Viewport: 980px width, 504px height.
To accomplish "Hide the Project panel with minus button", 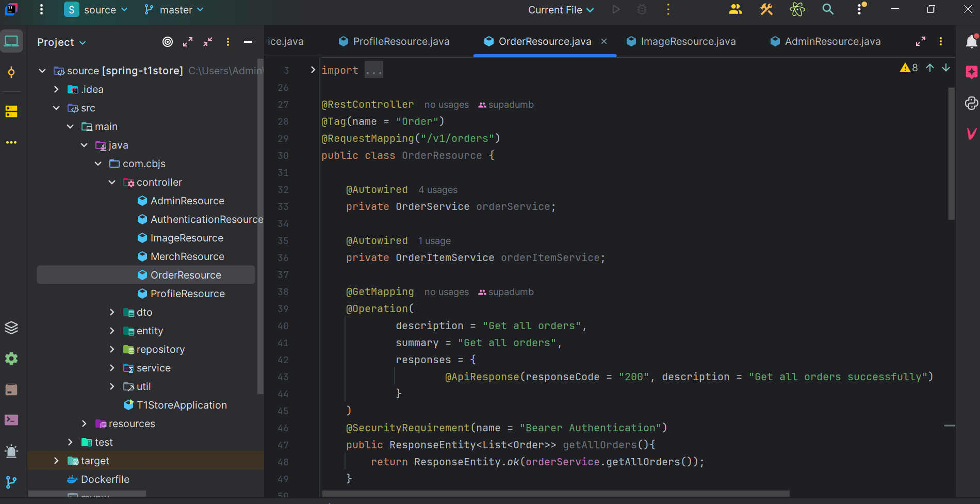I will click(x=248, y=42).
